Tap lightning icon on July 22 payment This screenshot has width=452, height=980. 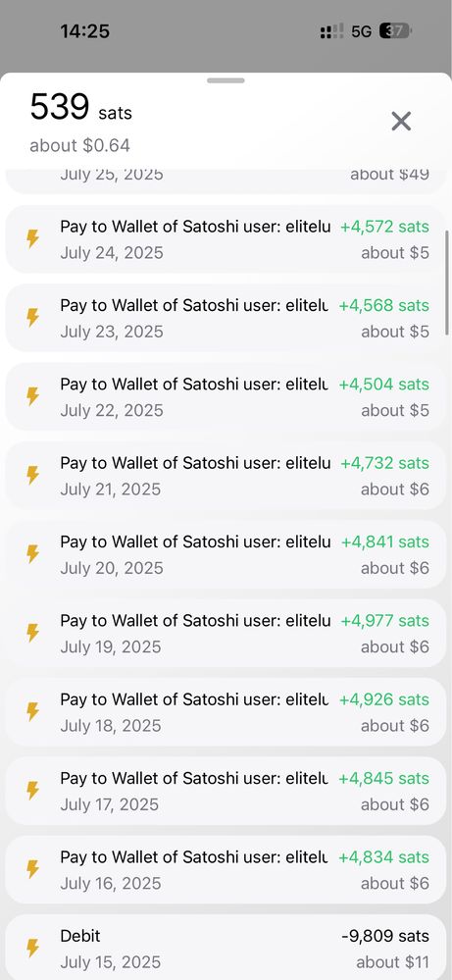(x=32, y=396)
